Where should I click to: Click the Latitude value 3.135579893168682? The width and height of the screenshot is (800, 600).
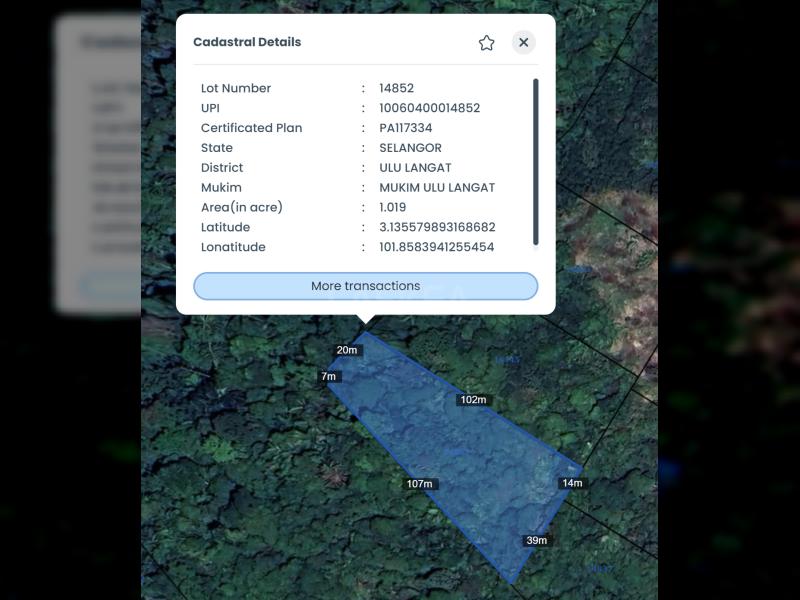(x=437, y=227)
